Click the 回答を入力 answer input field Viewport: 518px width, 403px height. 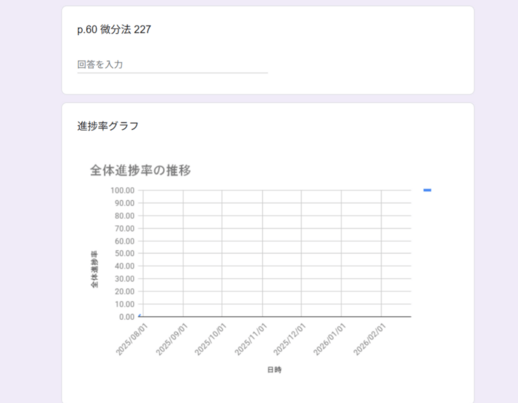click(172, 65)
